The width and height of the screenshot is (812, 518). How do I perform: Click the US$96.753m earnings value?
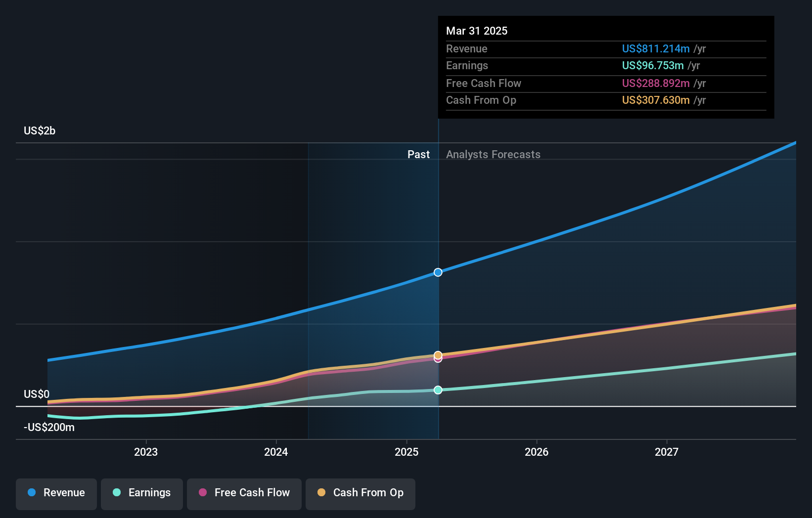pos(653,65)
